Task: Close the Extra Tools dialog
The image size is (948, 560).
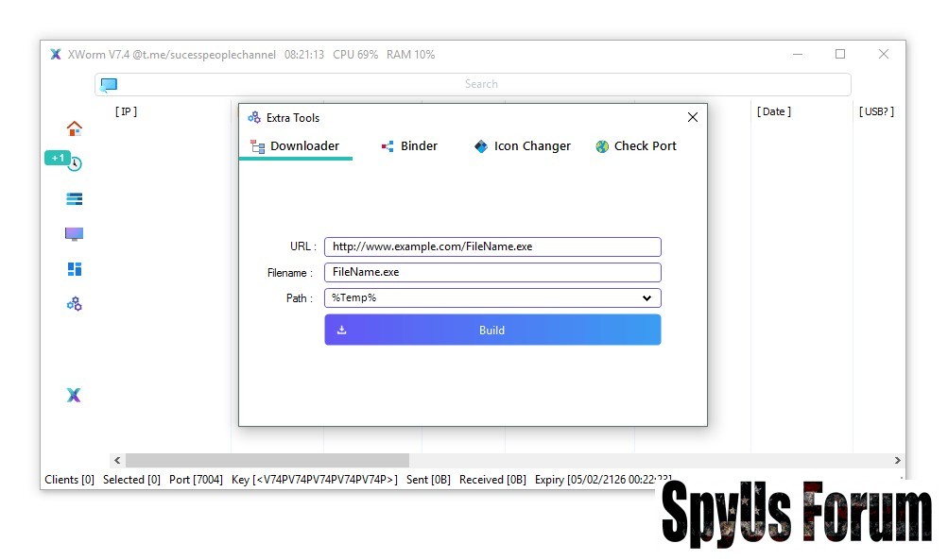Action: 693,117
